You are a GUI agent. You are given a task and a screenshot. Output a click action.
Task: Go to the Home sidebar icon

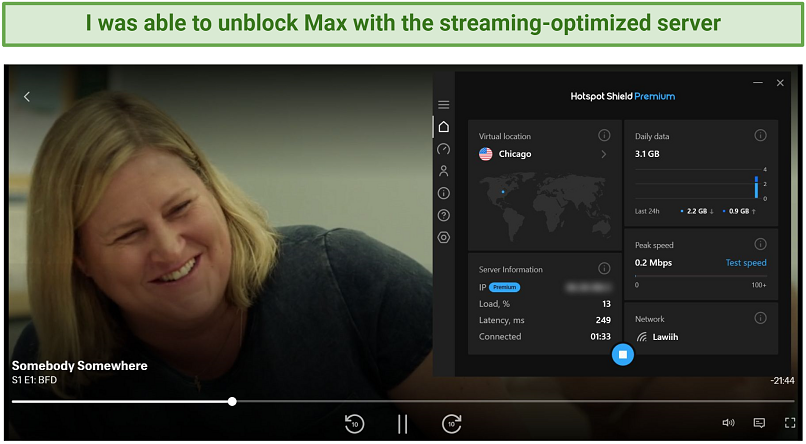[444, 127]
